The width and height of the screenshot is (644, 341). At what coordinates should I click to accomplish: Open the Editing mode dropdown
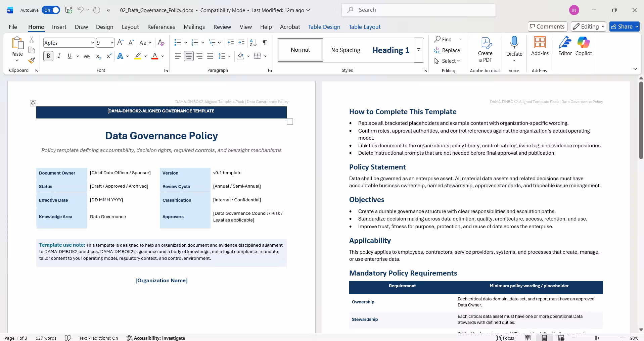coord(589,27)
